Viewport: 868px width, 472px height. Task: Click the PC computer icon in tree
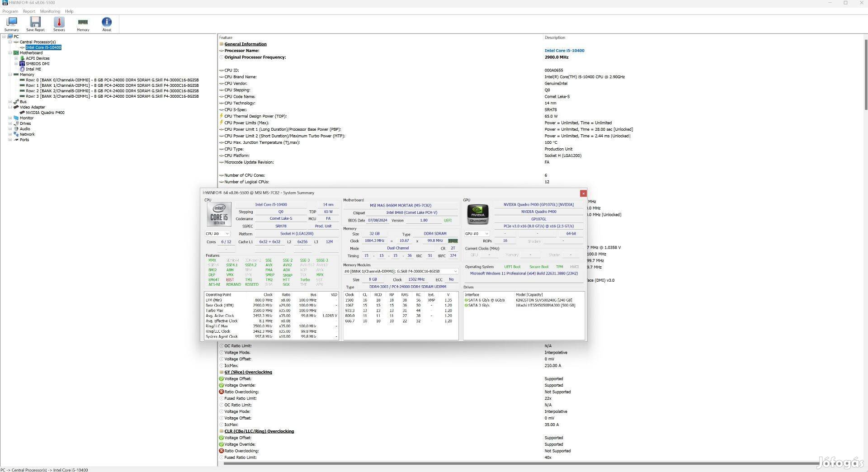pos(10,37)
